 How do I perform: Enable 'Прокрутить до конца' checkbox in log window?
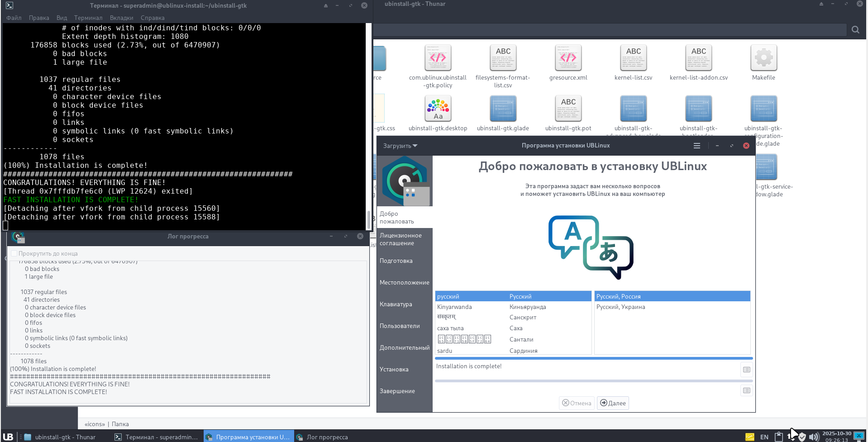14,253
